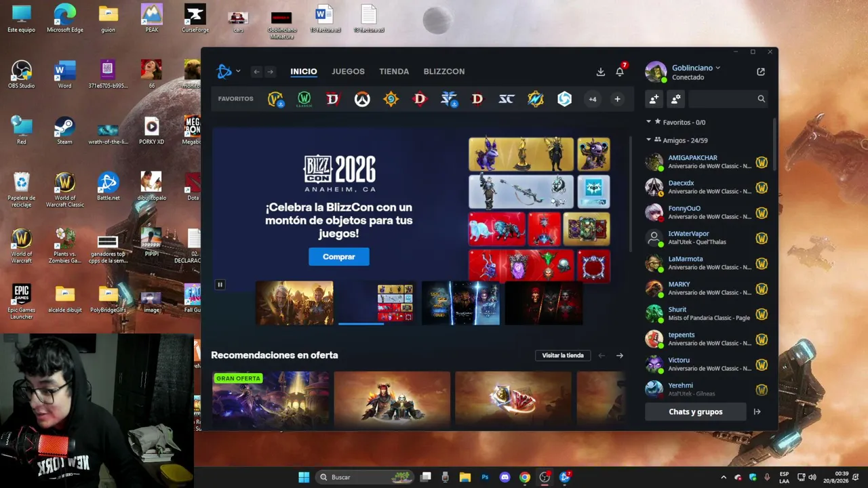
Task: Select friend Yerehmi in the list
Action: (706, 390)
